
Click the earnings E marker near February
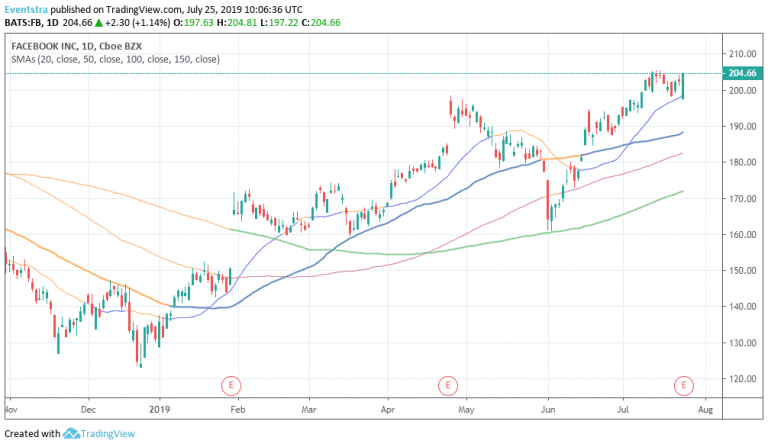point(231,384)
